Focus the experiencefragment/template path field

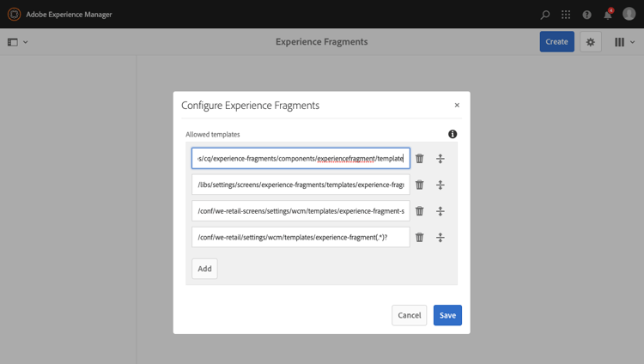(301, 158)
